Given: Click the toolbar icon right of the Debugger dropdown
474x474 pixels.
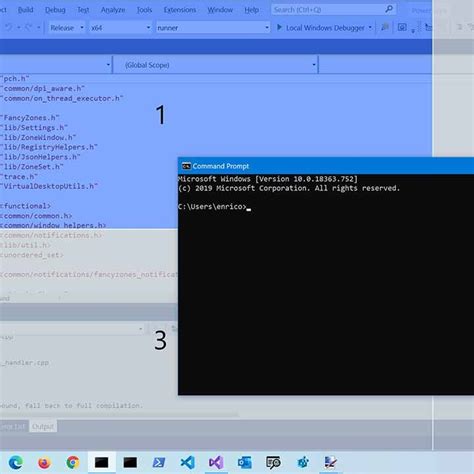Looking at the screenshot, I should coord(385,27).
